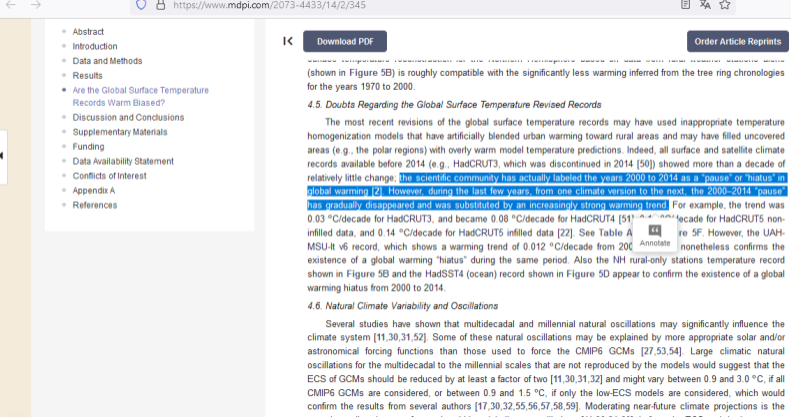Viewport: 791px width, 417px height.
Task: Go to Introduction in contents list
Action: 95,46
